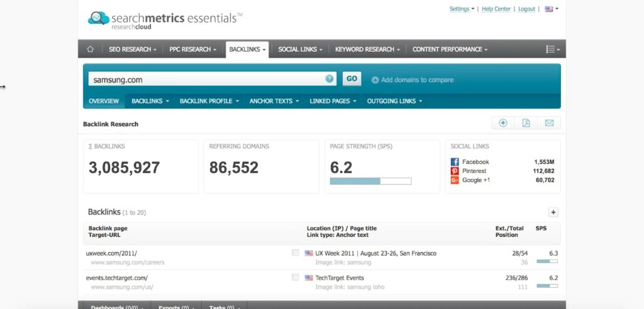
Task: Click the Page Strength SPS progress bar
Action: pos(370,181)
